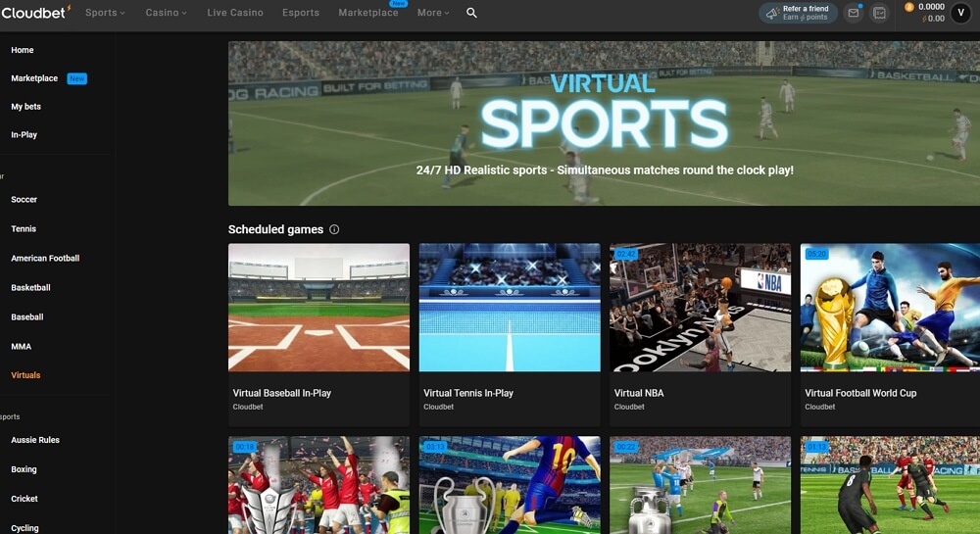Open the user avatar V menu
This screenshot has height=534, width=980.
960,13
